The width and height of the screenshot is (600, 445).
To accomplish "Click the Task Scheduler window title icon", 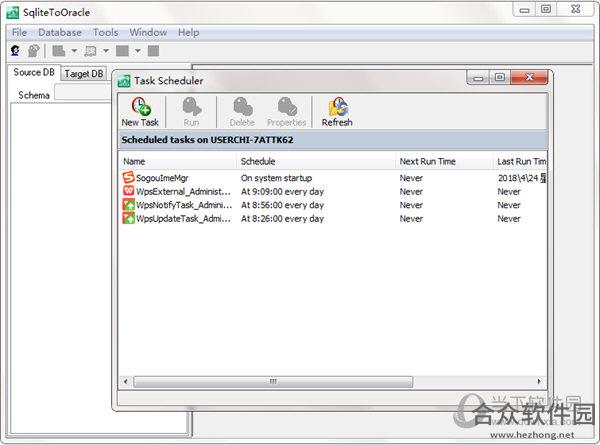I will click(124, 81).
